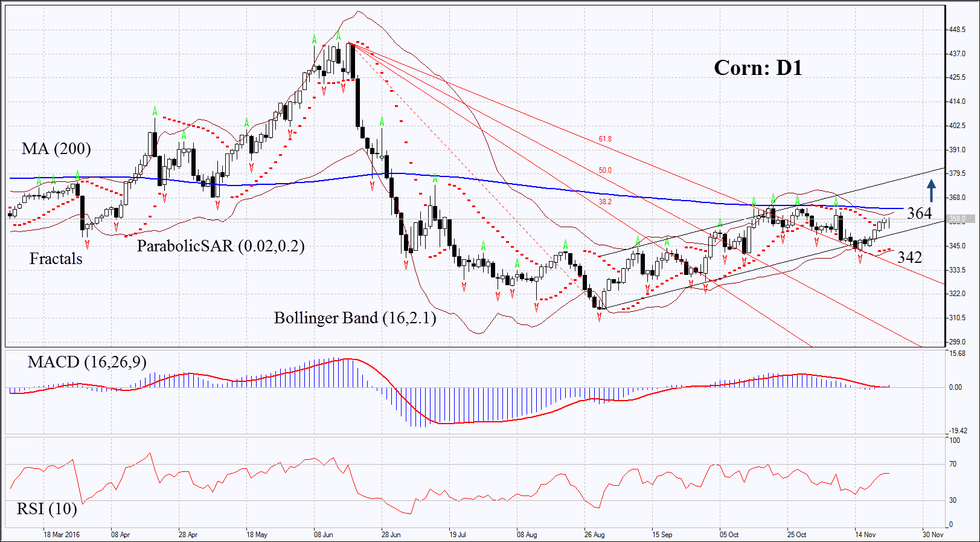Image resolution: width=980 pixels, height=542 pixels.
Task: Click the 100 RSI scale value
Action: [x=955, y=440]
